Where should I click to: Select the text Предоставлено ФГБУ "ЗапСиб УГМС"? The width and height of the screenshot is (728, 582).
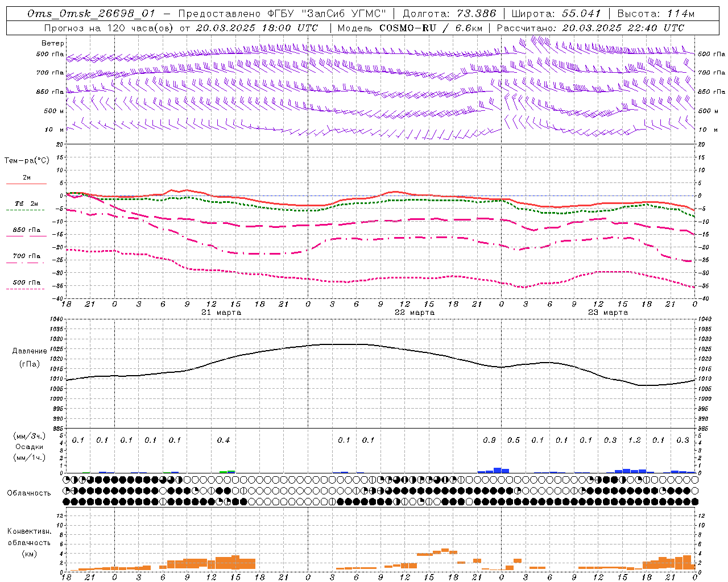282,14
